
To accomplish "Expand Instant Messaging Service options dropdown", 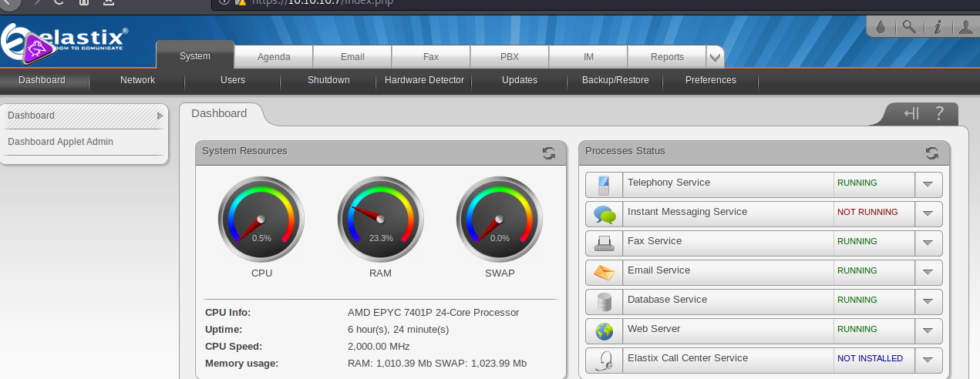I will tap(928, 214).
